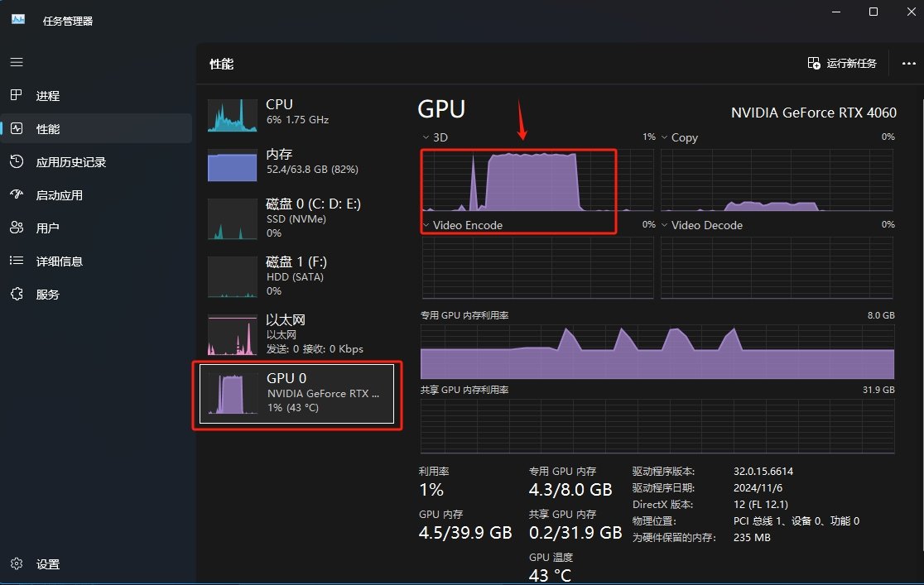The width and height of the screenshot is (924, 585).
Task: Click the 专用 GPU 内存利用率 graph
Action: coord(657,352)
